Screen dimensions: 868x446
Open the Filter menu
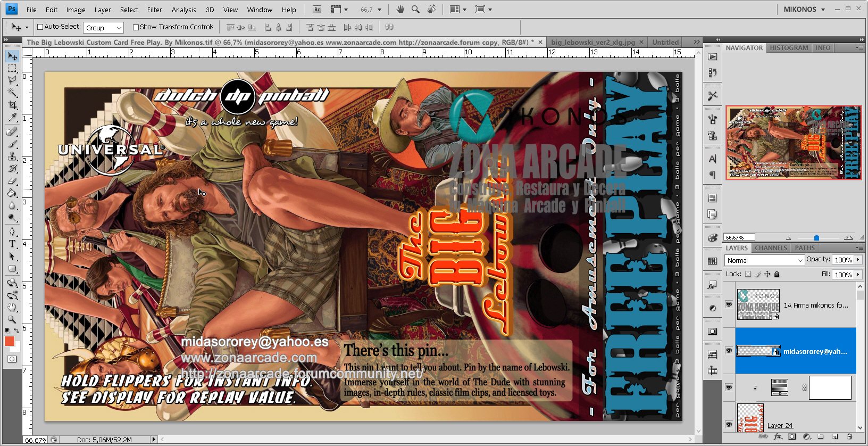click(155, 10)
